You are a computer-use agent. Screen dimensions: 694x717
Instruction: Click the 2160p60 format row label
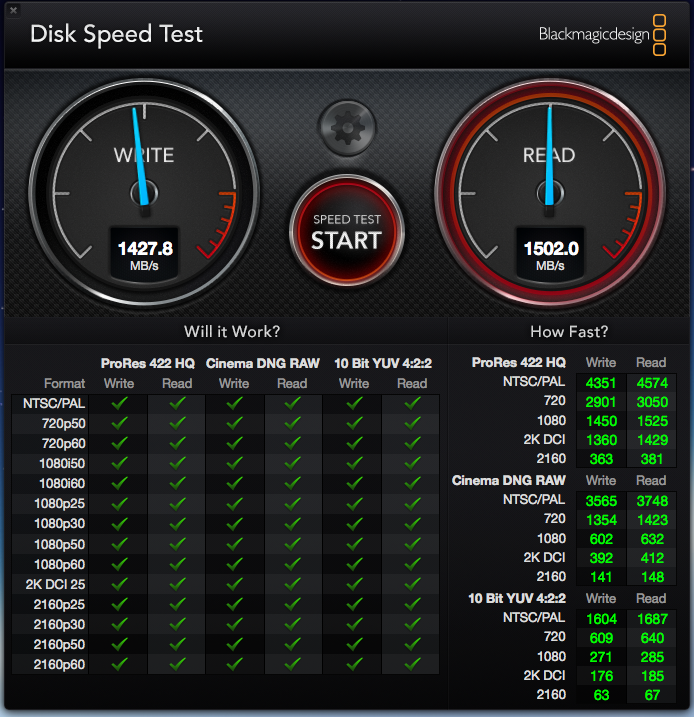59,664
